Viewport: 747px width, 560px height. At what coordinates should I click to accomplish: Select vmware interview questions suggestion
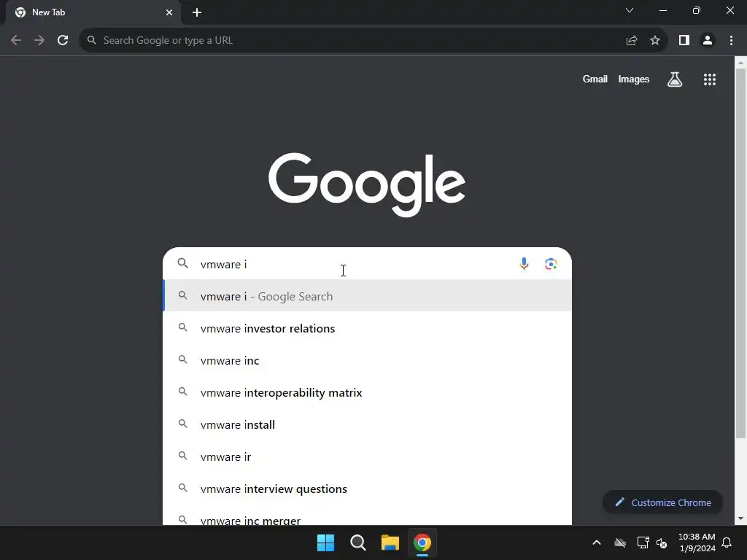click(368, 489)
